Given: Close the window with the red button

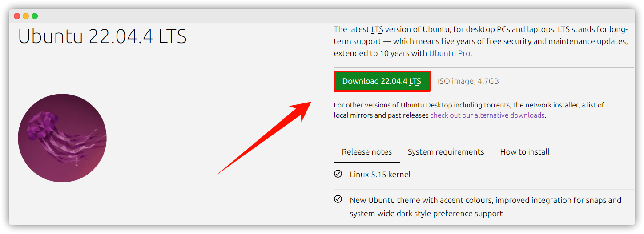Looking at the screenshot, I should pyautogui.click(x=17, y=16).
